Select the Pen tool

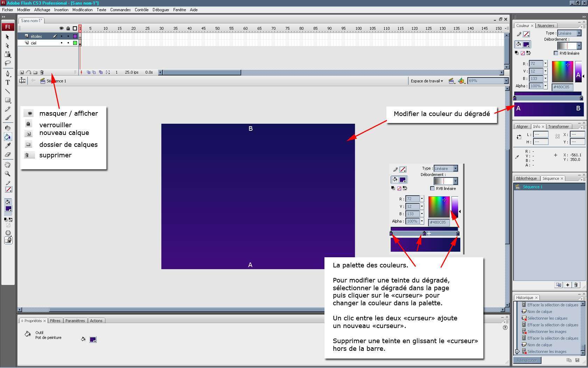[x=8, y=74]
